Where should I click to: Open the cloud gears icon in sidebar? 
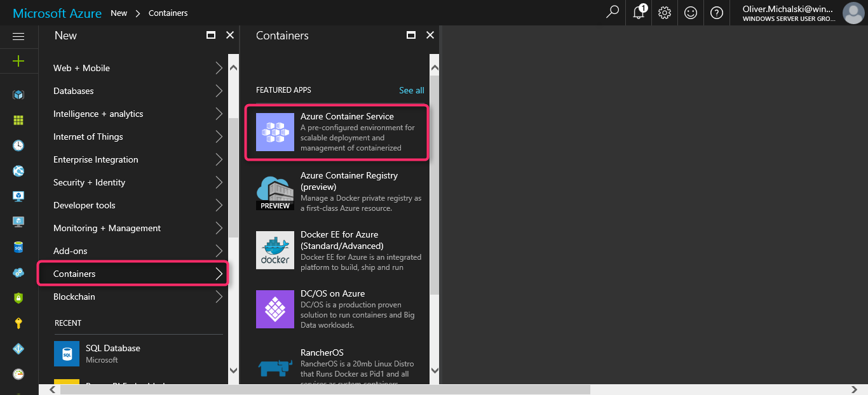tap(18, 272)
